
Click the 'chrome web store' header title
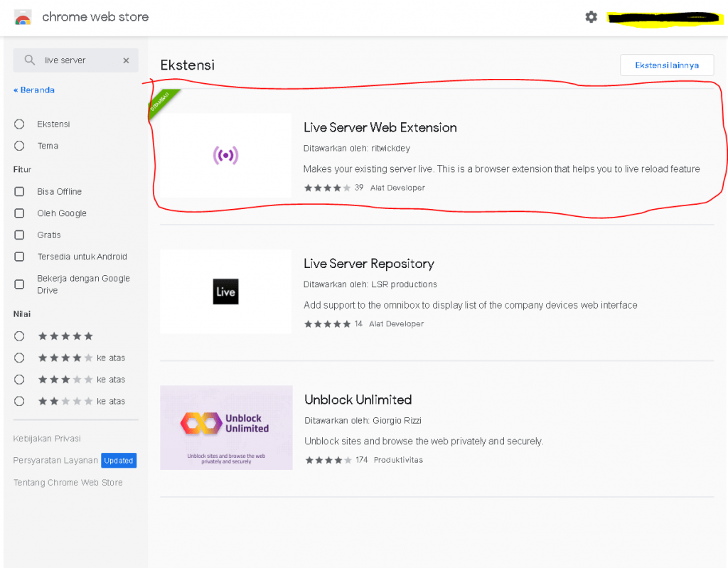(x=95, y=17)
